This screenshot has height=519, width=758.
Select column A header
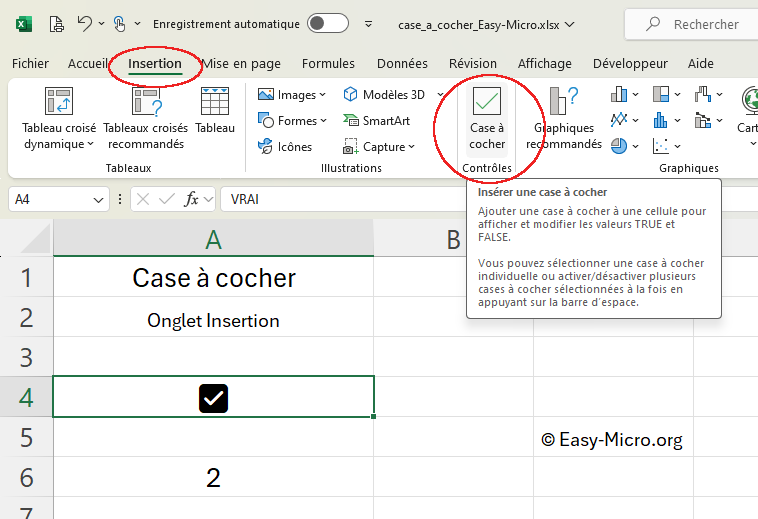(x=213, y=238)
